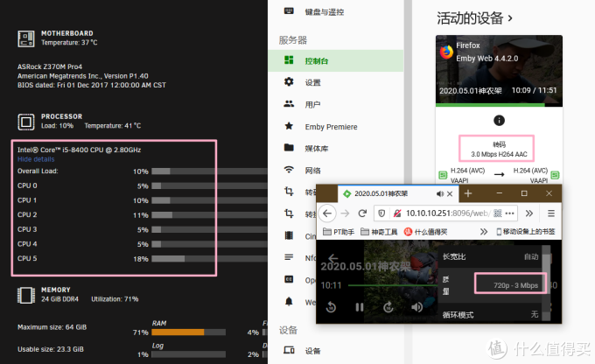Click the star icon beside Emby Premiere
595x364 pixels.
[289, 126]
